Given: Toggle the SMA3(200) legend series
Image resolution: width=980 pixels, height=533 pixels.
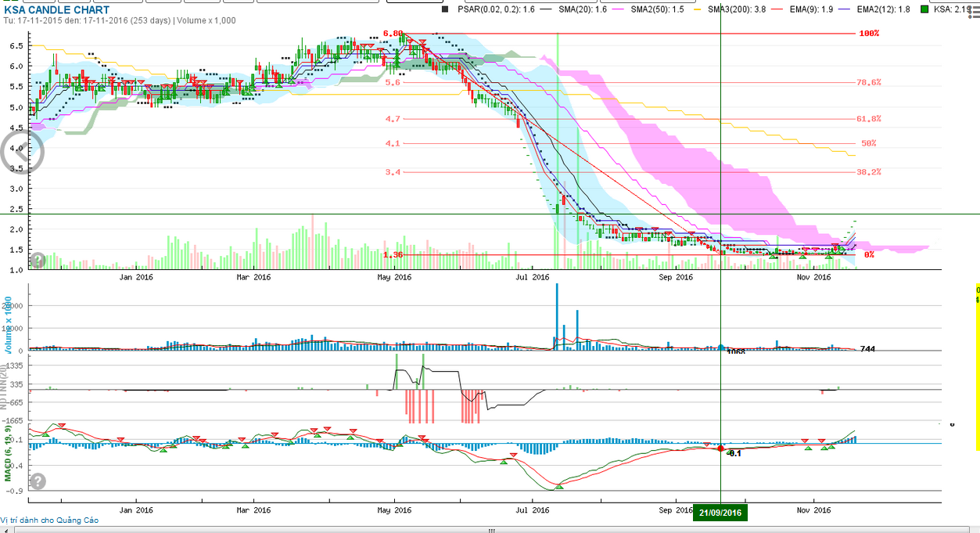Looking at the screenshot, I should point(731,9).
